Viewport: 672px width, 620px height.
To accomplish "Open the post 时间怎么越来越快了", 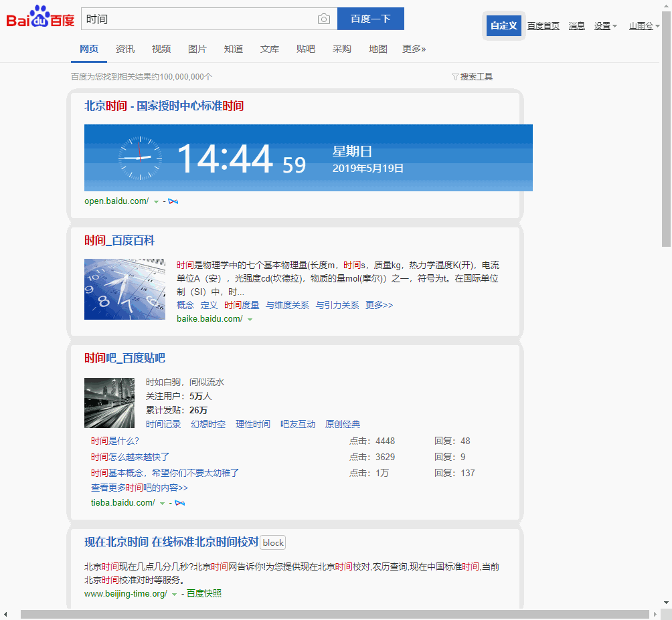I will (x=131, y=457).
